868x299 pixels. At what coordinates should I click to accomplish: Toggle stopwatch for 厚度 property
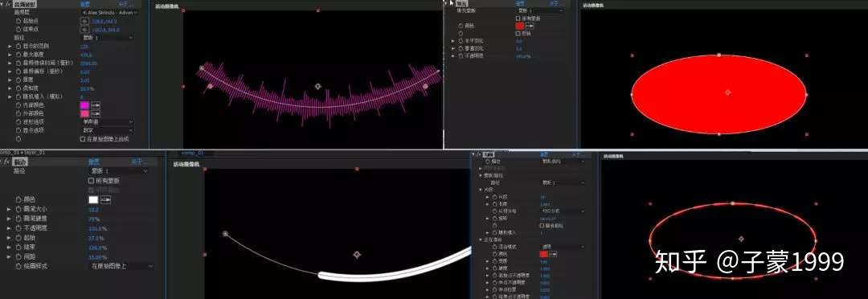(x=18, y=80)
